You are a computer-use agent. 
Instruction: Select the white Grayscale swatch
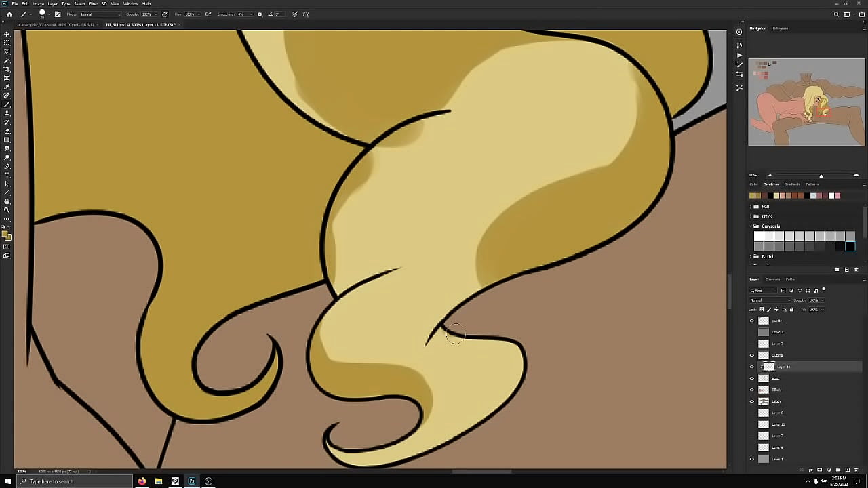[759, 236]
